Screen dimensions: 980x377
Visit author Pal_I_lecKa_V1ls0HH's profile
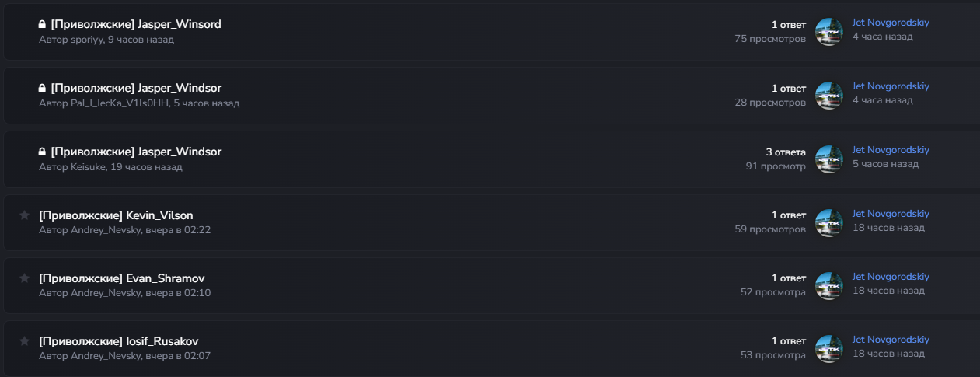point(120,103)
